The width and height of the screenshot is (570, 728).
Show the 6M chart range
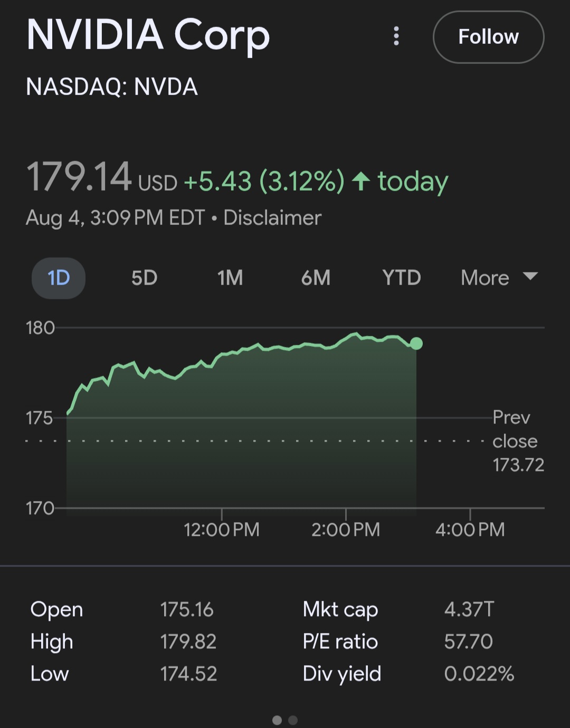coord(316,278)
